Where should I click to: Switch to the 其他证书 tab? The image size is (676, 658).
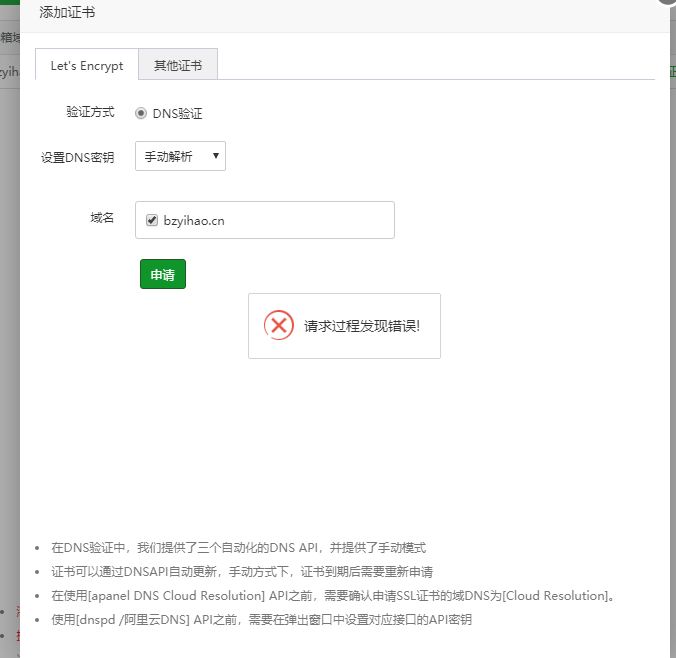pyautogui.click(x=177, y=66)
